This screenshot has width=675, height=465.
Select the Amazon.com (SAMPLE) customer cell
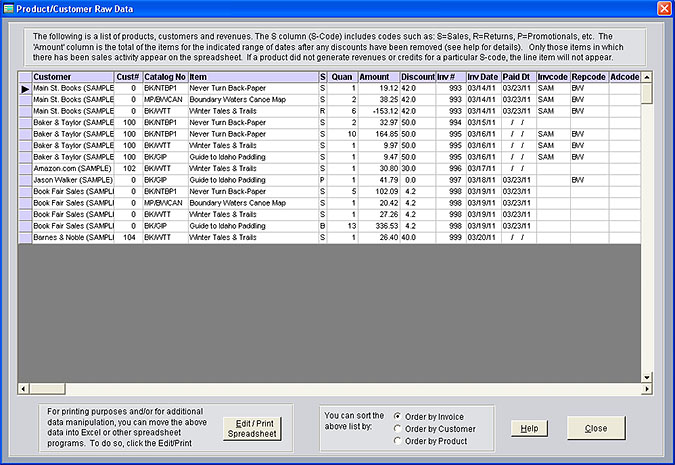[72, 168]
